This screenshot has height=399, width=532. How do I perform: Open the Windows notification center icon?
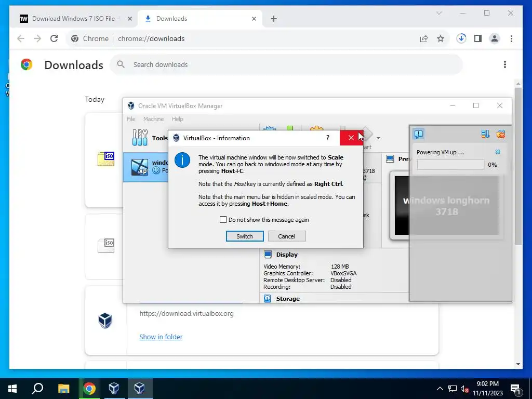tap(515, 389)
